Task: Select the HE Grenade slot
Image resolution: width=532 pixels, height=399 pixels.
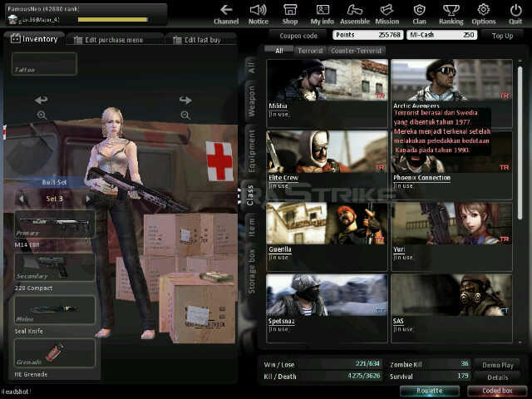Action: (55, 353)
